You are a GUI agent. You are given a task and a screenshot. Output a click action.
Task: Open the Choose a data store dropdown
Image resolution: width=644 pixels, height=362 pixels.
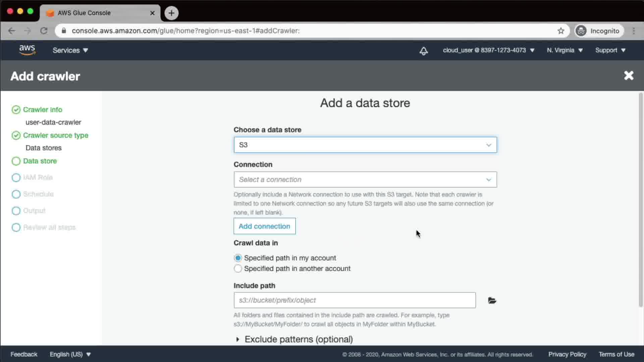point(365,145)
